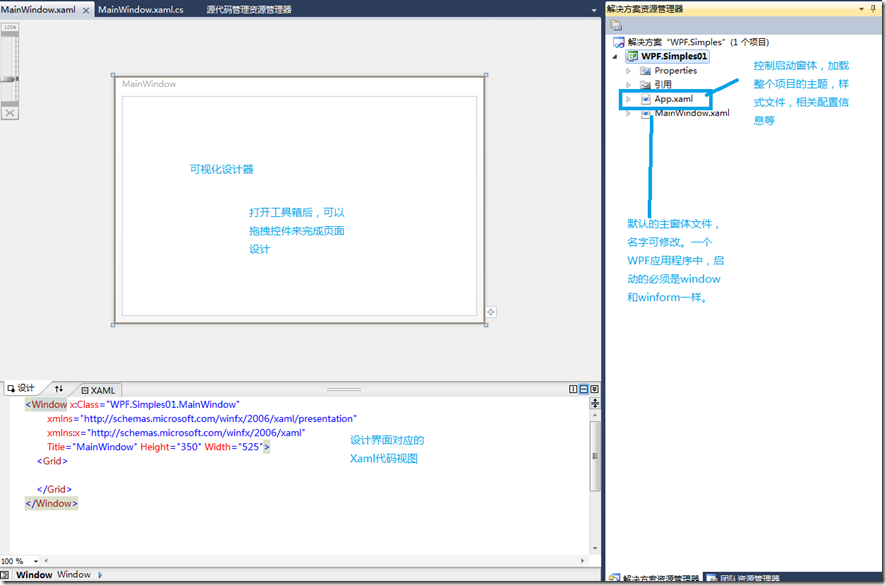The width and height of the screenshot is (886, 585).
Task: Expand the App.xaml node
Action: (x=628, y=99)
